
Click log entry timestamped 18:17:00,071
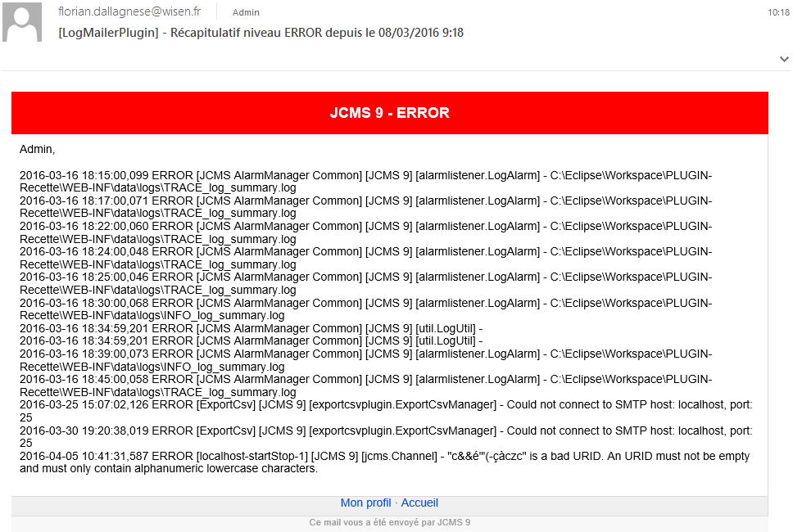(365, 206)
